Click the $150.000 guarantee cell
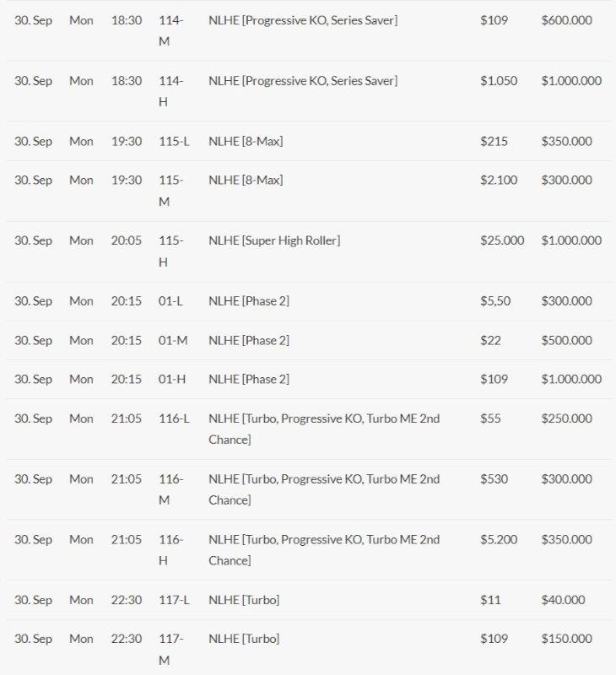This screenshot has width=616, height=675. pos(566,639)
